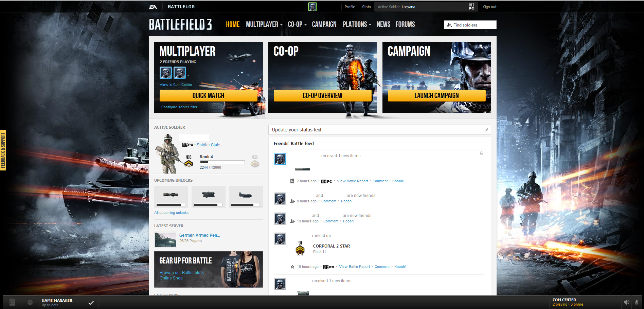Viewport: 644px width, 309px height.
Task: Click the second friend avatar under Friends Playing
Action: (x=180, y=73)
